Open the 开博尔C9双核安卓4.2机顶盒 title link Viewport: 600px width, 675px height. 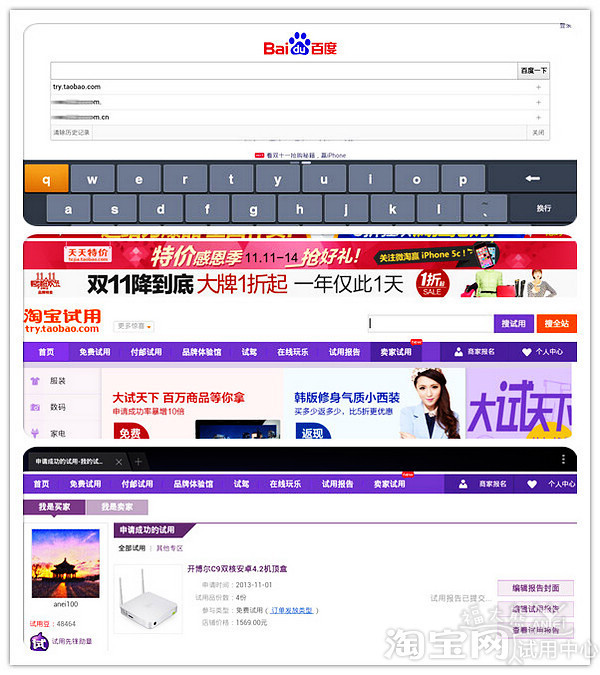237,569
